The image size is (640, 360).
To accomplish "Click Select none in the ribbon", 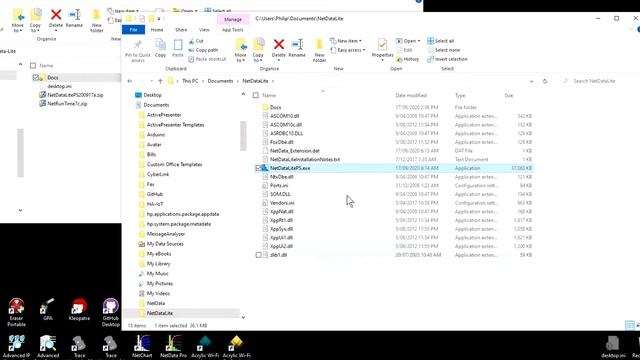I will pos(443,50).
